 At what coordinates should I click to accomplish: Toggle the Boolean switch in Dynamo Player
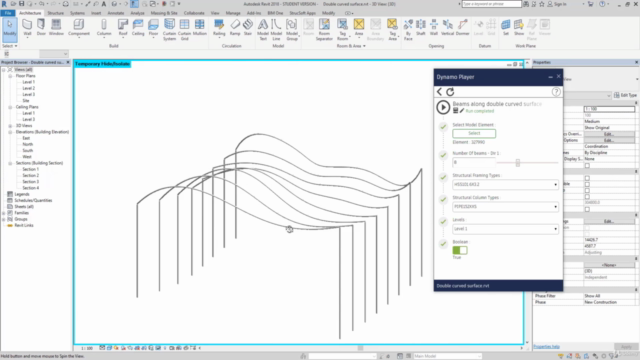(x=460, y=250)
